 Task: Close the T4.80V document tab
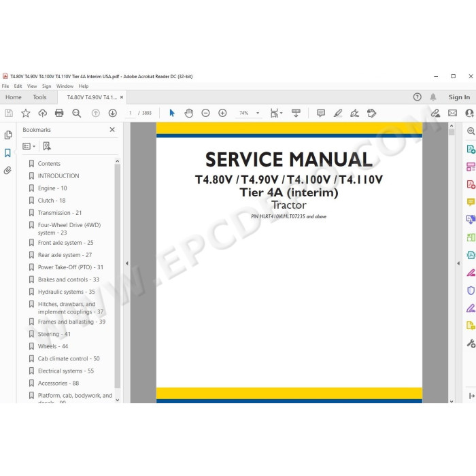coord(122,97)
